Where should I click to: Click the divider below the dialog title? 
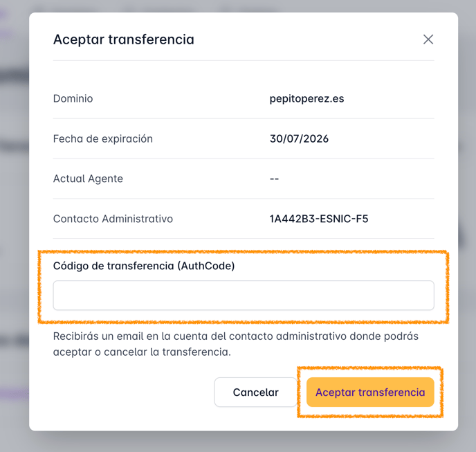pos(244,60)
